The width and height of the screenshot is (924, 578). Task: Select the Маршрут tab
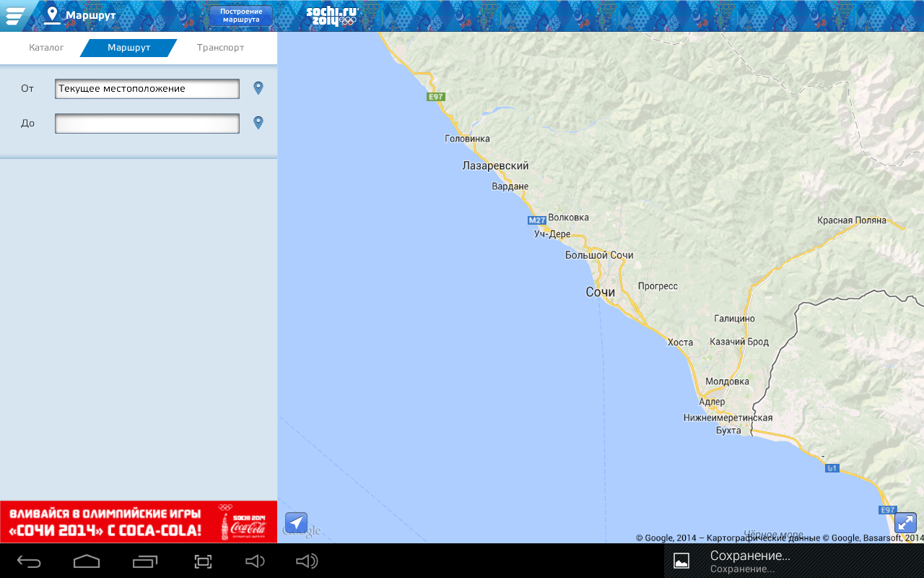[128, 48]
